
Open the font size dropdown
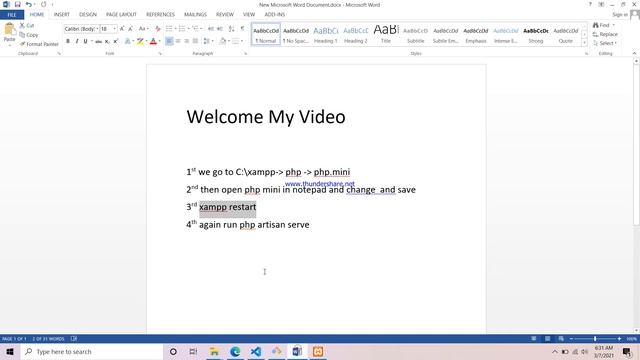115,29
